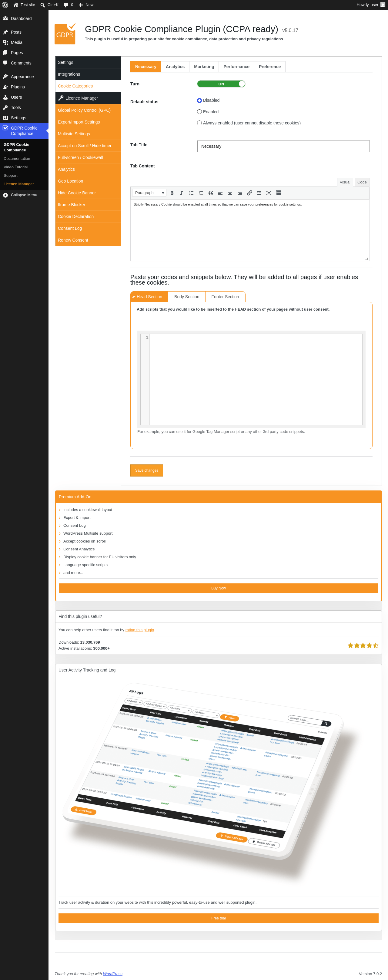The image size is (388, 980).
Task: Click the Save changes button
Action: click(147, 470)
